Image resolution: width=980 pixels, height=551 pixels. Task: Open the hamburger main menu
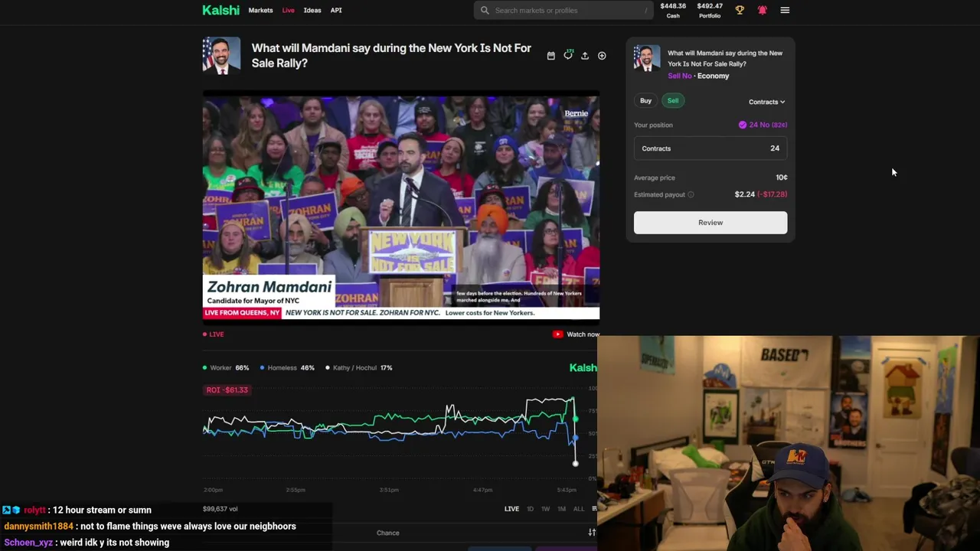coord(785,10)
